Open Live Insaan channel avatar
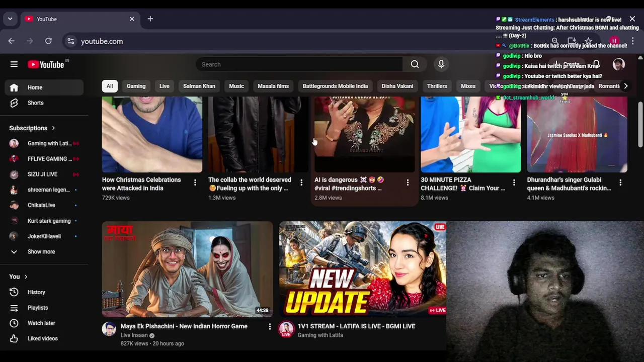644x362 pixels. tap(109, 329)
